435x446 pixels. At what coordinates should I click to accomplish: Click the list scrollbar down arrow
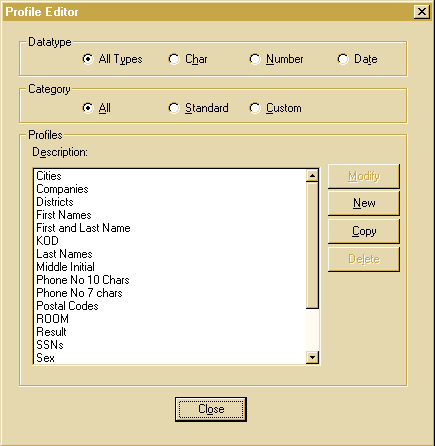point(312,358)
